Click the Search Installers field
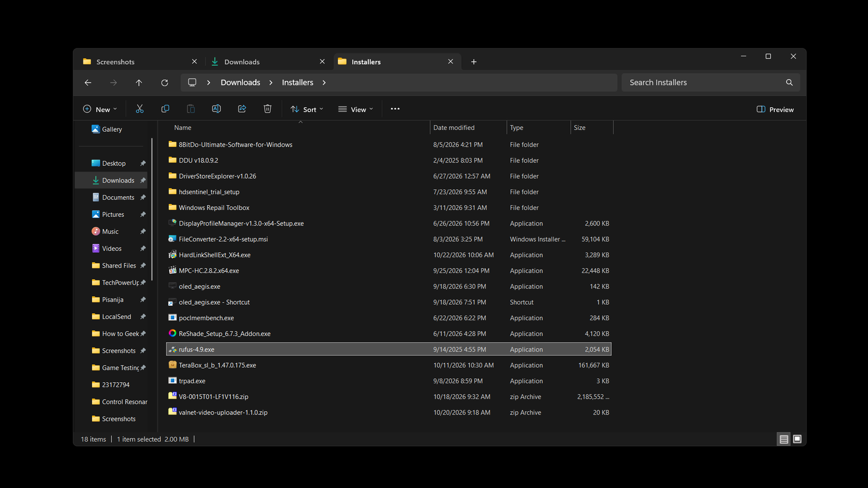This screenshot has height=488, width=868. (711, 83)
